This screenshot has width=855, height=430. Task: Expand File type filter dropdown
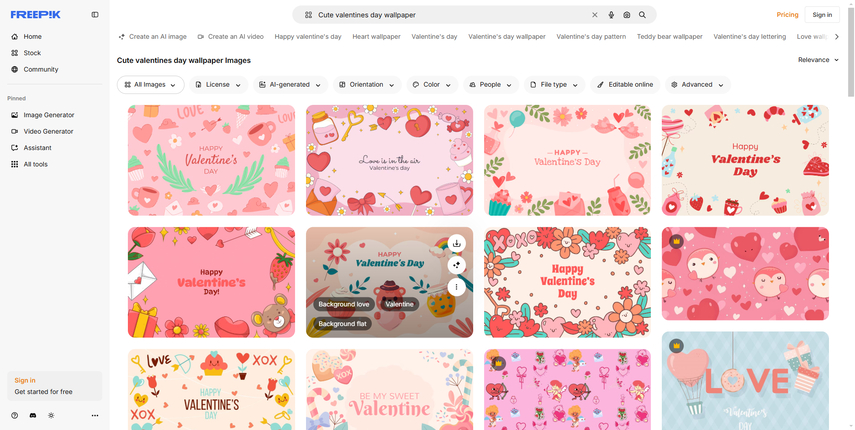pyautogui.click(x=555, y=85)
